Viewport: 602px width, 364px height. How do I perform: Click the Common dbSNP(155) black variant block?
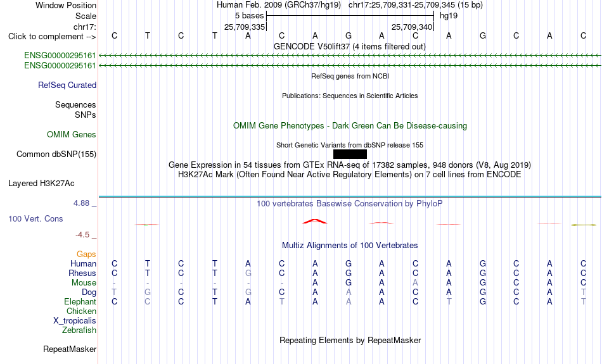tap(350, 154)
